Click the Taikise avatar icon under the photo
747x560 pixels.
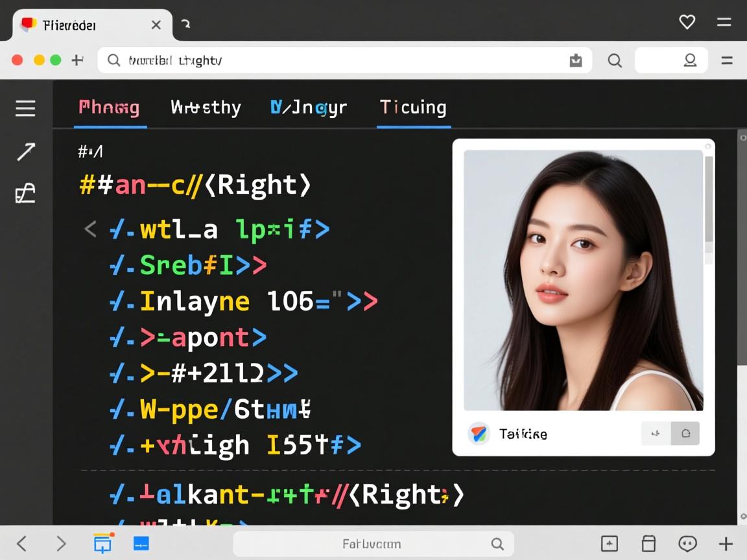pyautogui.click(x=478, y=434)
